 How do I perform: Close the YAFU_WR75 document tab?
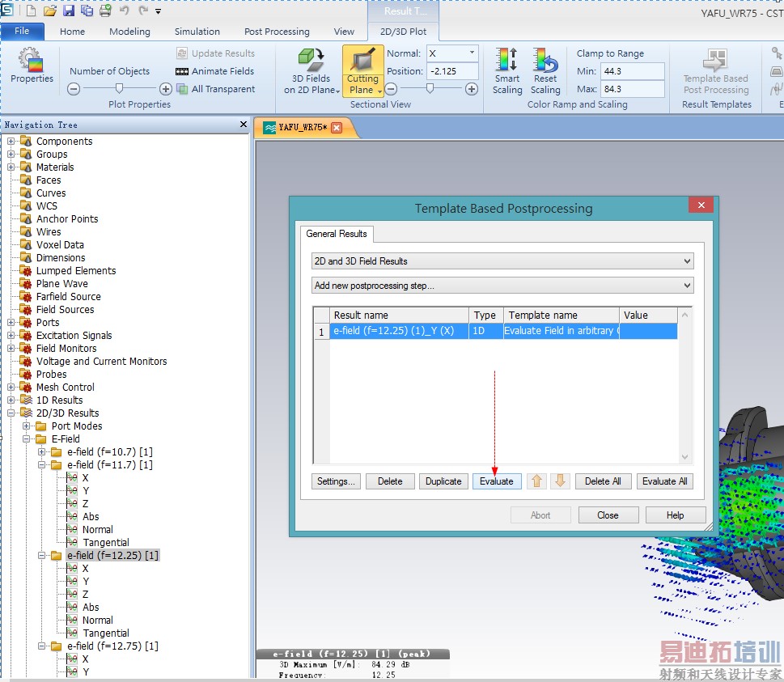point(337,128)
